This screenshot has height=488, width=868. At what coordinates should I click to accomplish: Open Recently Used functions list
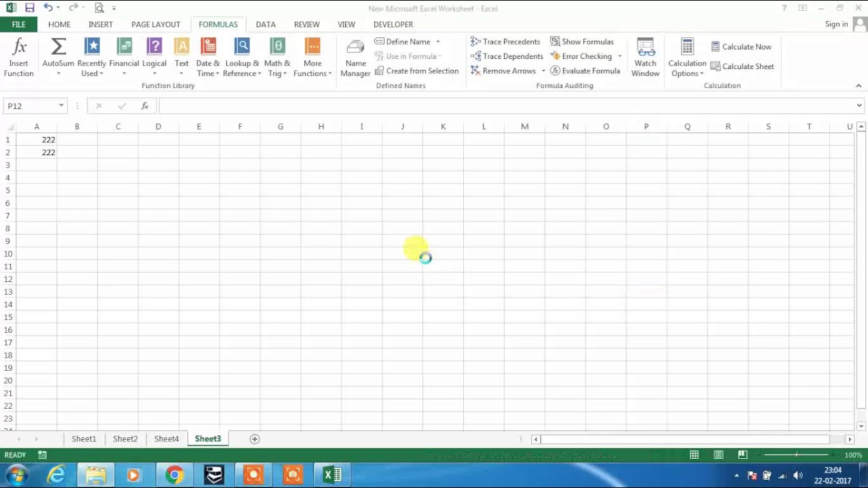92,58
